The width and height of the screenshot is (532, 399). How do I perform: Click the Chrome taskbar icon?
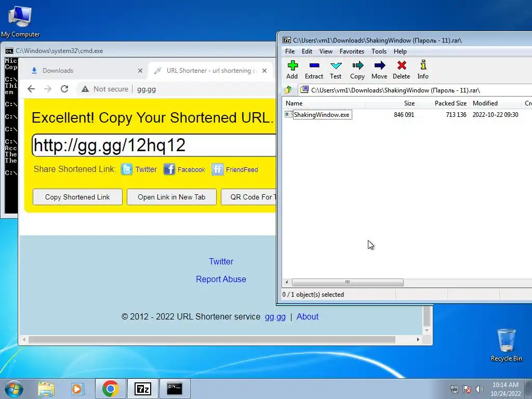[x=110, y=389]
